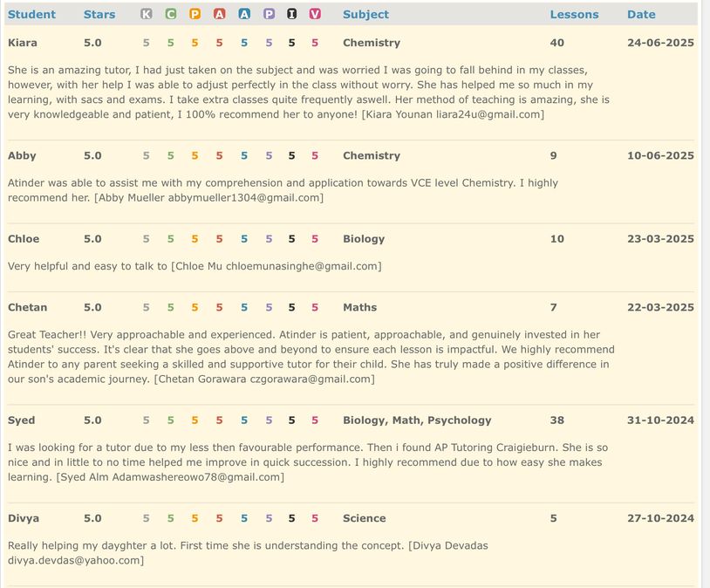This screenshot has height=588, width=710.
Task: Click the Lessons column header
Action: tap(574, 14)
